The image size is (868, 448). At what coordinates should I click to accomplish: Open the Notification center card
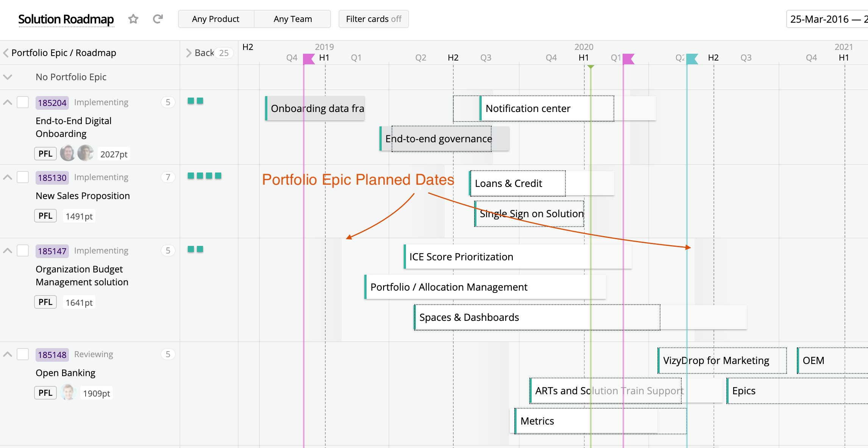click(x=528, y=108)
